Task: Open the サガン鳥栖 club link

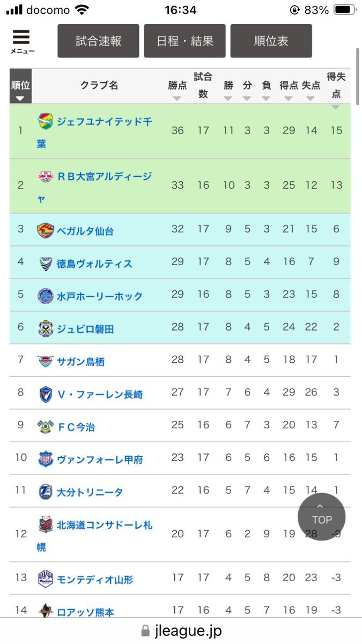Action: tap(80, 362)
